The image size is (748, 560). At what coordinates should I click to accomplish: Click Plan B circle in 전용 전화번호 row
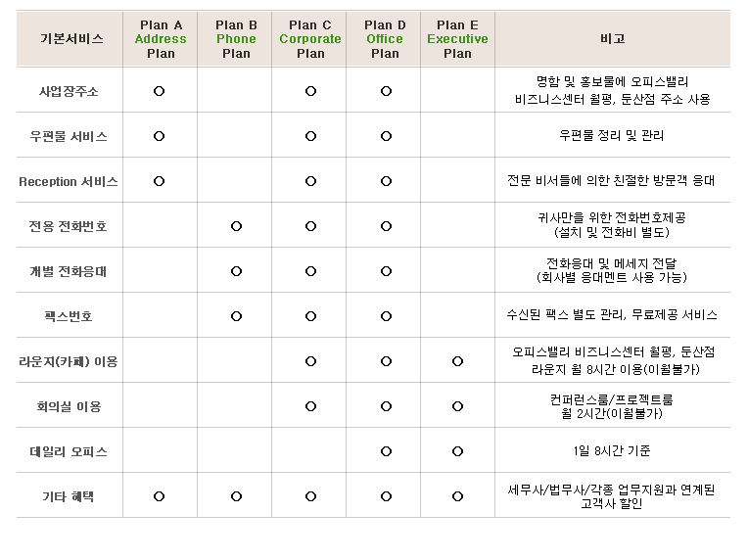(236, 226)
